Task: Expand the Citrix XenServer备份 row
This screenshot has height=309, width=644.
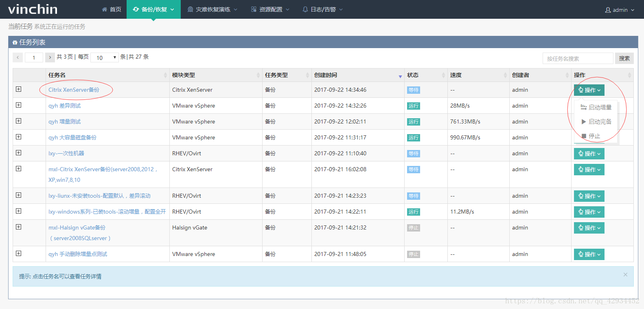Action: tap(18, 89)
